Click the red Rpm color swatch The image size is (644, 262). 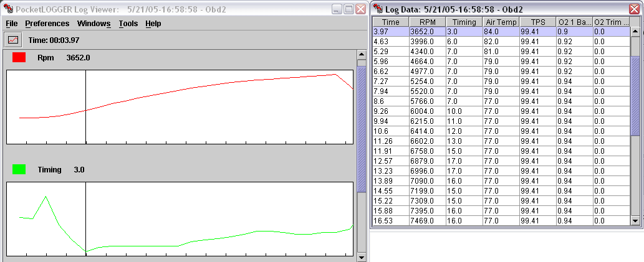19,57
